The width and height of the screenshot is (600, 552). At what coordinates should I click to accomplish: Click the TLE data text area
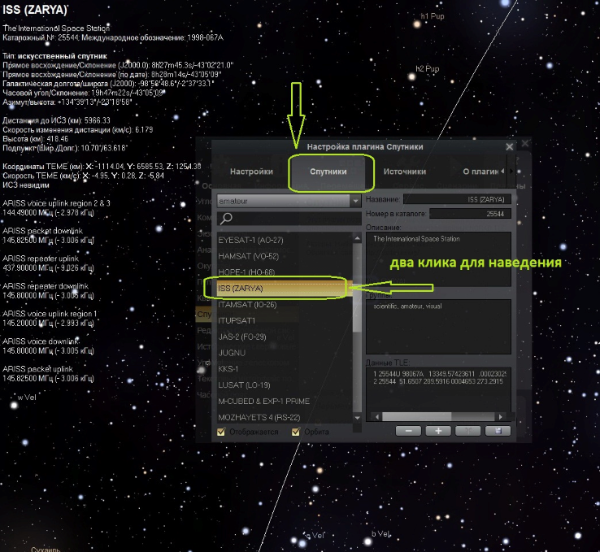pyautogui.click(x=439, y=389)
